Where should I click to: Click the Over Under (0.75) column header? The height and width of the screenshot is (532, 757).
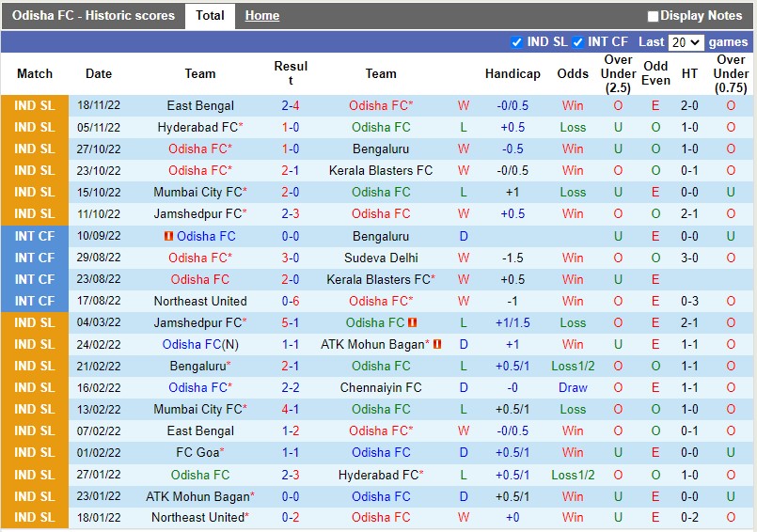click(x=731, y=74)
